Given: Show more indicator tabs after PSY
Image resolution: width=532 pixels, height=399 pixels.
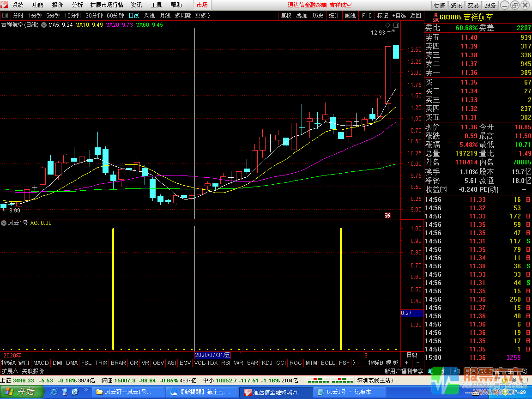Looking at the screenshot, I should pos(354,363).
